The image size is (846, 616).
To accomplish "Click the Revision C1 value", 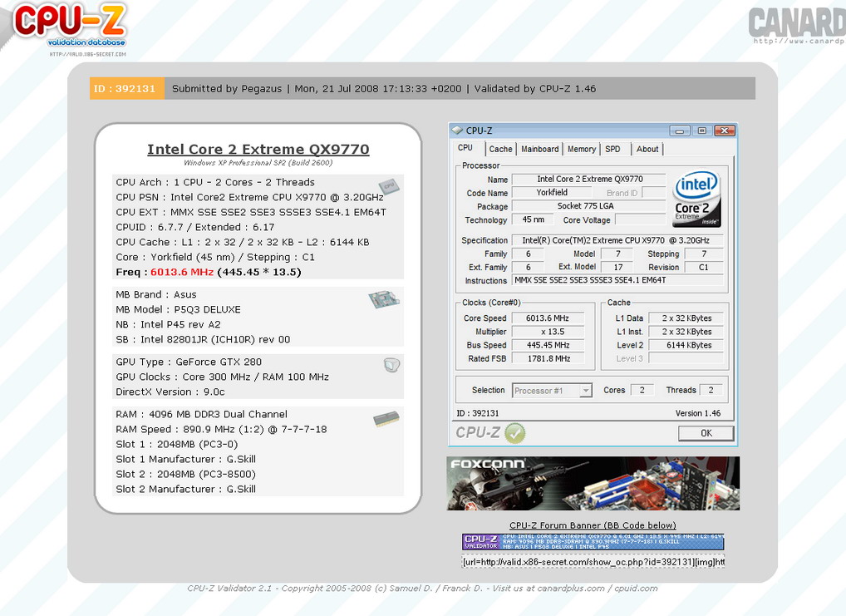I will [704, 267].
